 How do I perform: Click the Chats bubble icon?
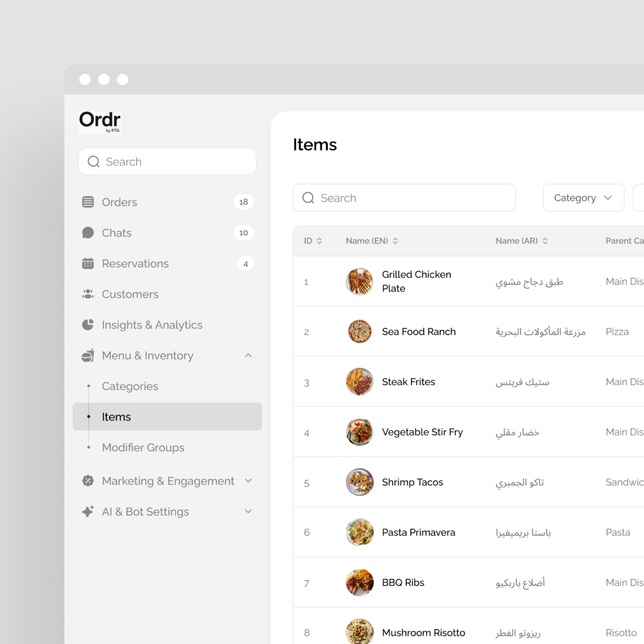88,233
